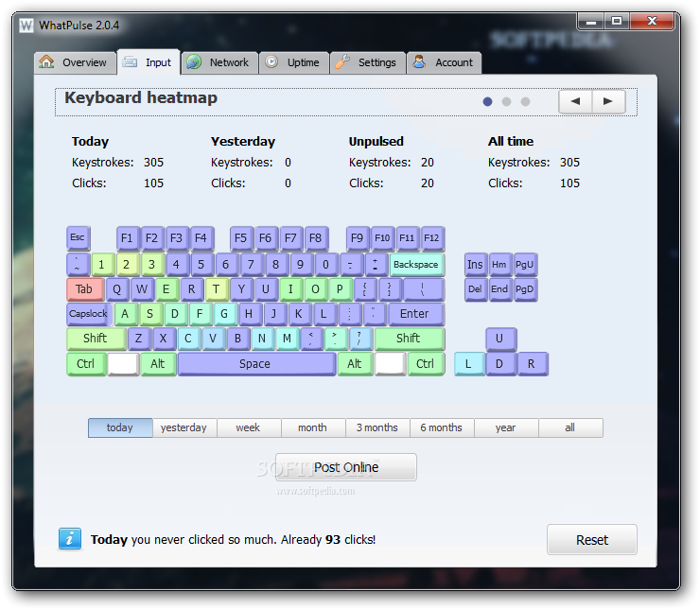Minimize the WhatPulse window
The image size is (700, 610).
[x=591, y=21]
